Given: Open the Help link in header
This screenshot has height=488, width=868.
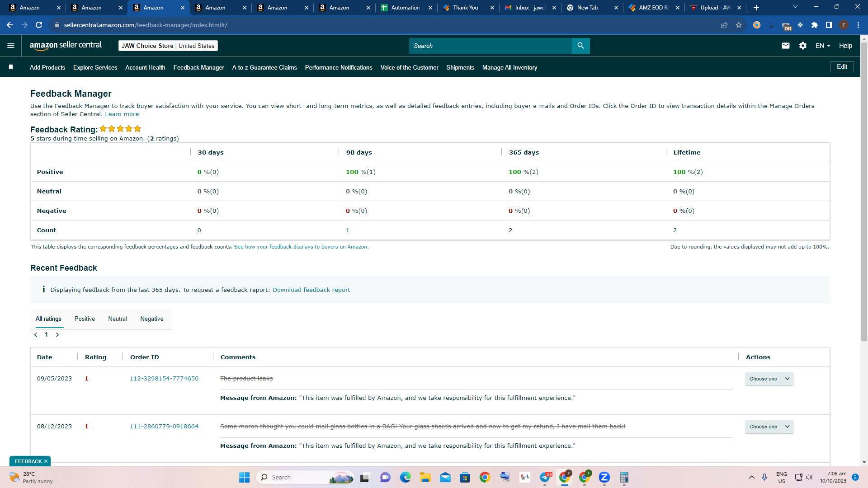Looking at the screenshot, I should coord(845,46).
